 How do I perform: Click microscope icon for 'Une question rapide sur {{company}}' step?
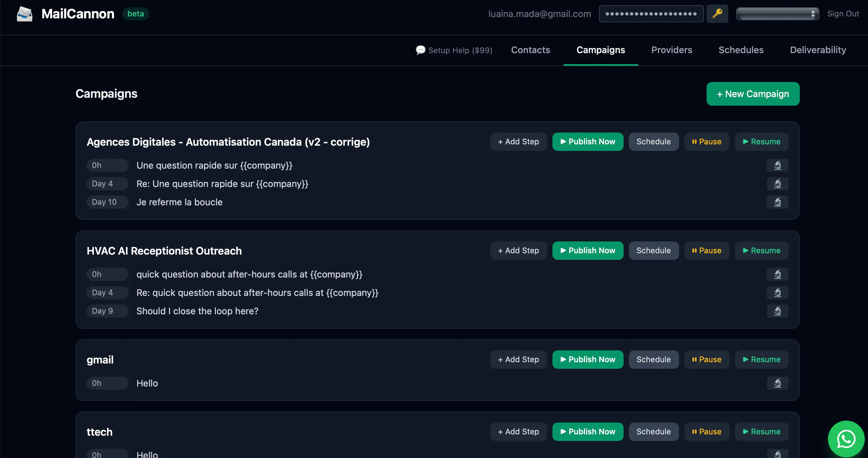coord(777,165)
